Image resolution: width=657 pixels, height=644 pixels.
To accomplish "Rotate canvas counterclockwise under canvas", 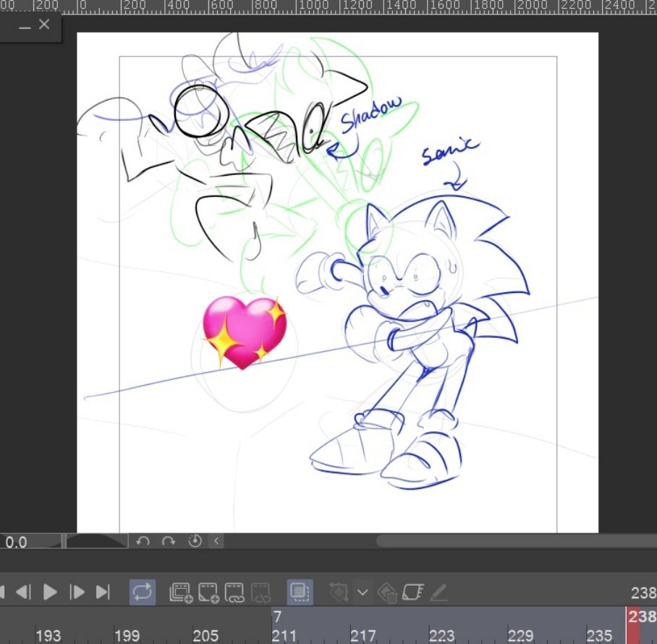I will coord(143,541).
